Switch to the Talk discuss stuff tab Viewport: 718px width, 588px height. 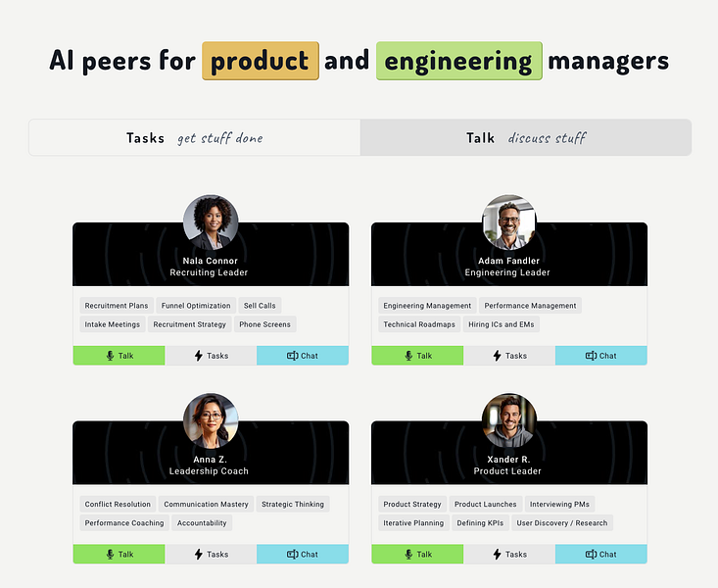526,137
